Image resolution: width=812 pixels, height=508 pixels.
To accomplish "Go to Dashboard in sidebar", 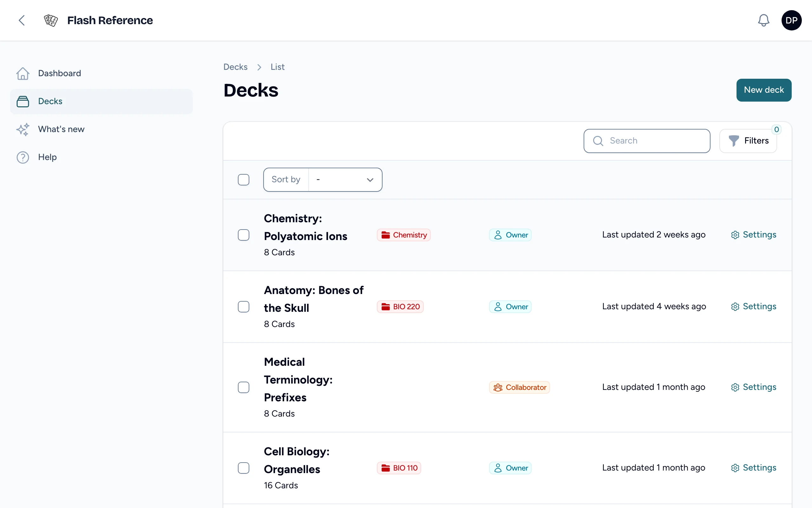I will point(101,73).
